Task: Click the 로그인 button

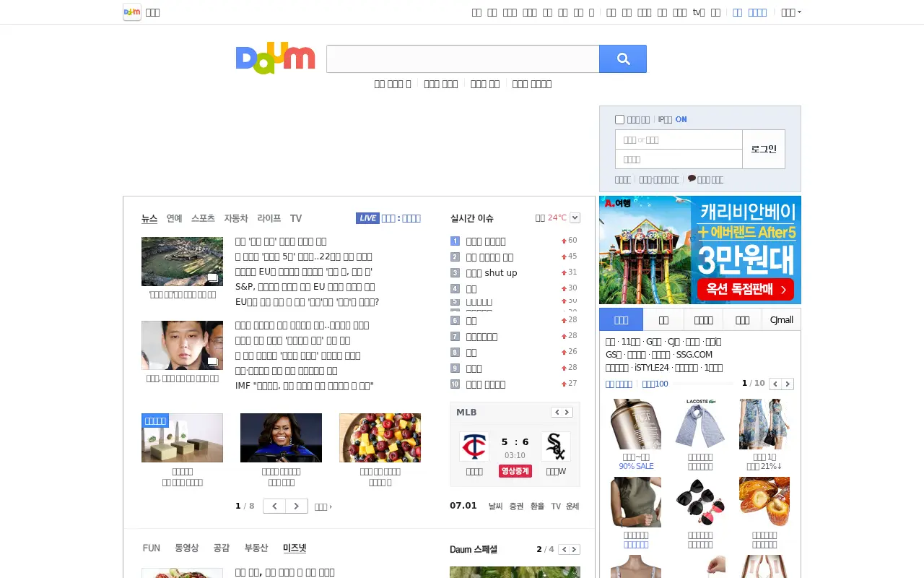Action: 764,149
